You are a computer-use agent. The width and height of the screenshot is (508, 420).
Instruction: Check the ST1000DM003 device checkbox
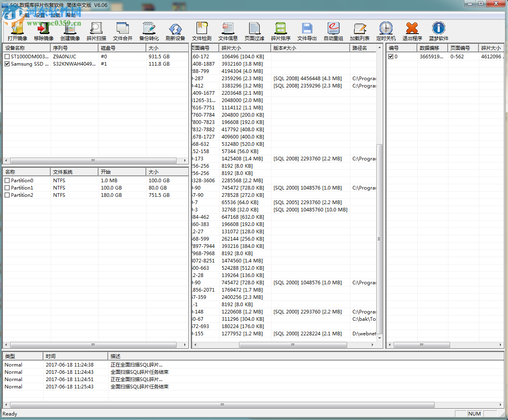click(x=7, y=57)
